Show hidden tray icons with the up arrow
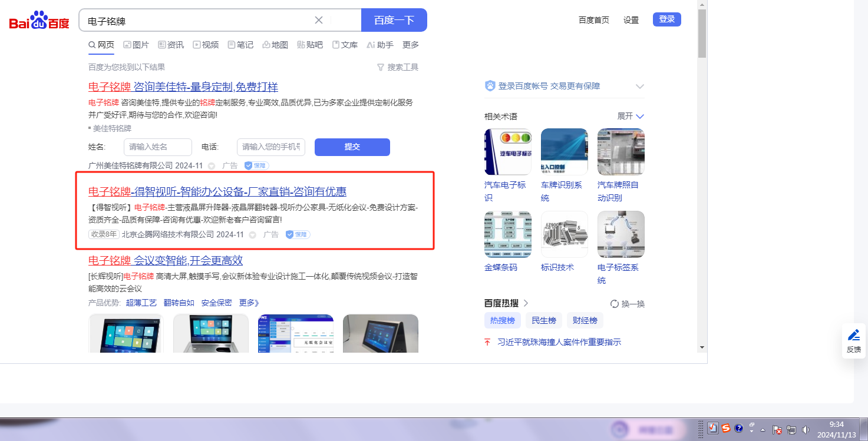868x441 pixels. coord(763,429)
